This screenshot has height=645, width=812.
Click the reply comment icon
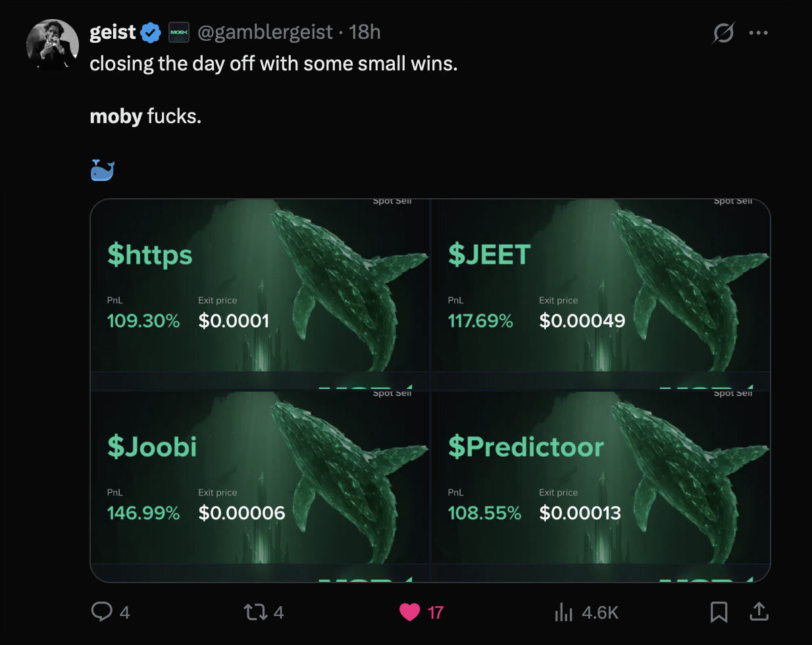coord(101,612)
